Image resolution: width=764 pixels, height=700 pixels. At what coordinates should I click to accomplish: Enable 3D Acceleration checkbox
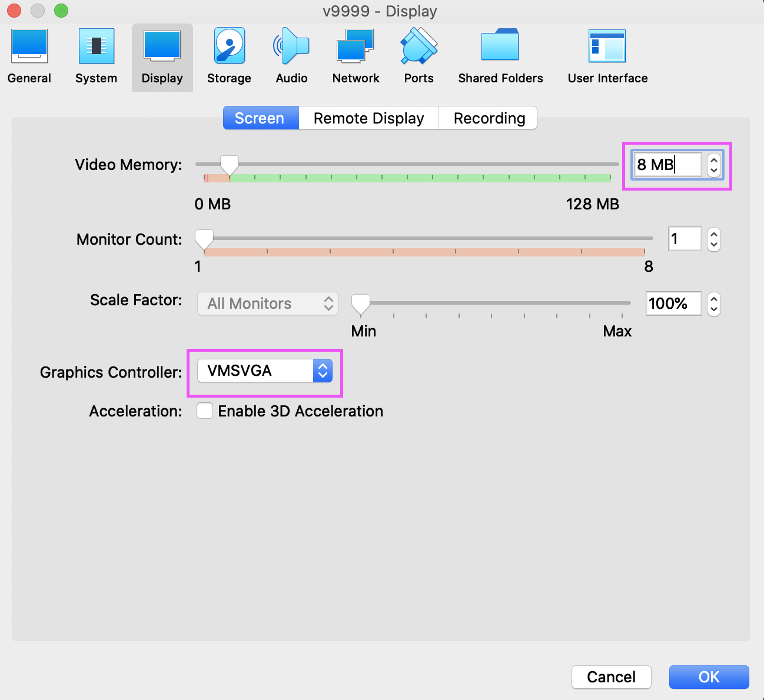205,411
